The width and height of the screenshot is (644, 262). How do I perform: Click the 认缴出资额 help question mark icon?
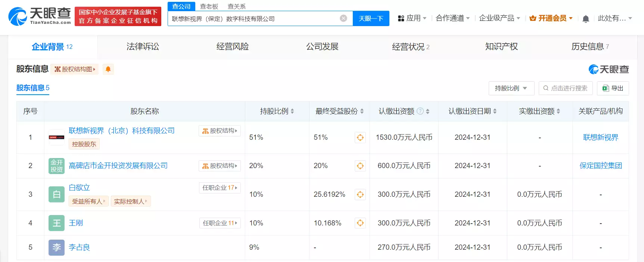[420, 111]
